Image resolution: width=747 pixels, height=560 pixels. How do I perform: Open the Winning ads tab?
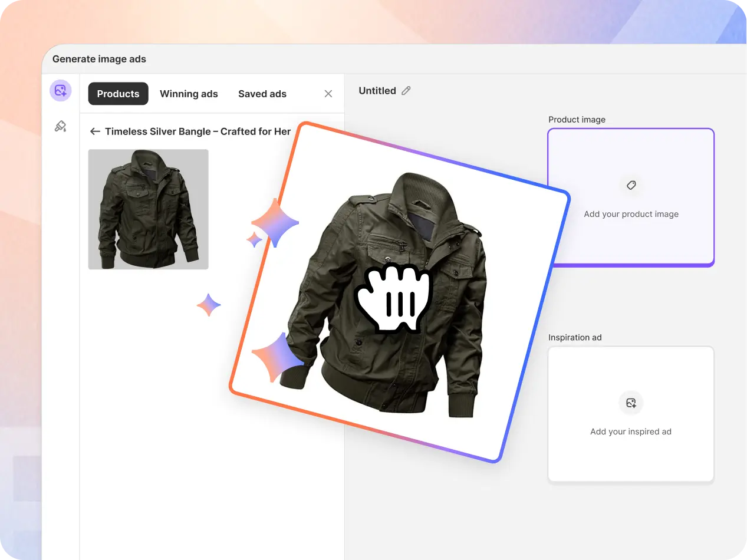click(189, 94)
